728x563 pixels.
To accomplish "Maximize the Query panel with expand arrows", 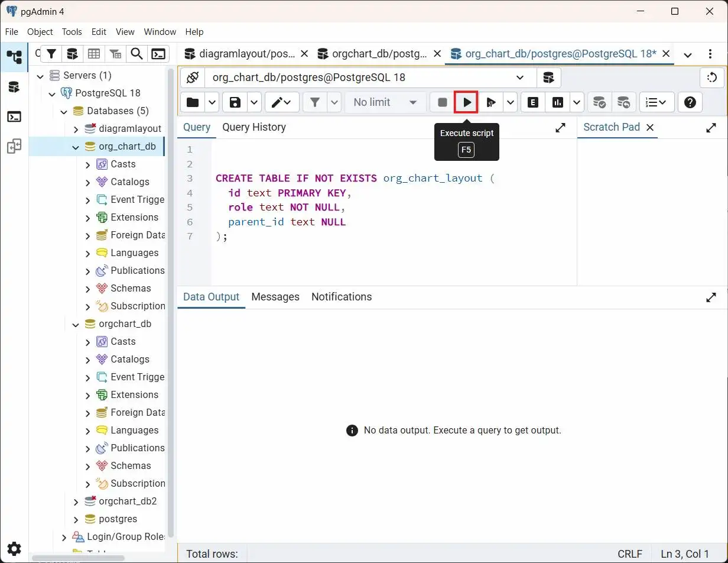I will [x=560, y=127].
